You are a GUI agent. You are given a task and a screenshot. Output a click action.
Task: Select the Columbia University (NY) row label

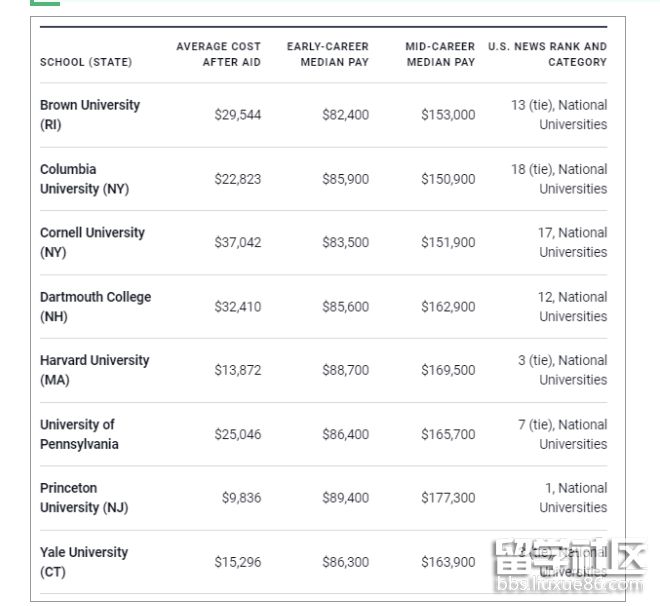84,179
